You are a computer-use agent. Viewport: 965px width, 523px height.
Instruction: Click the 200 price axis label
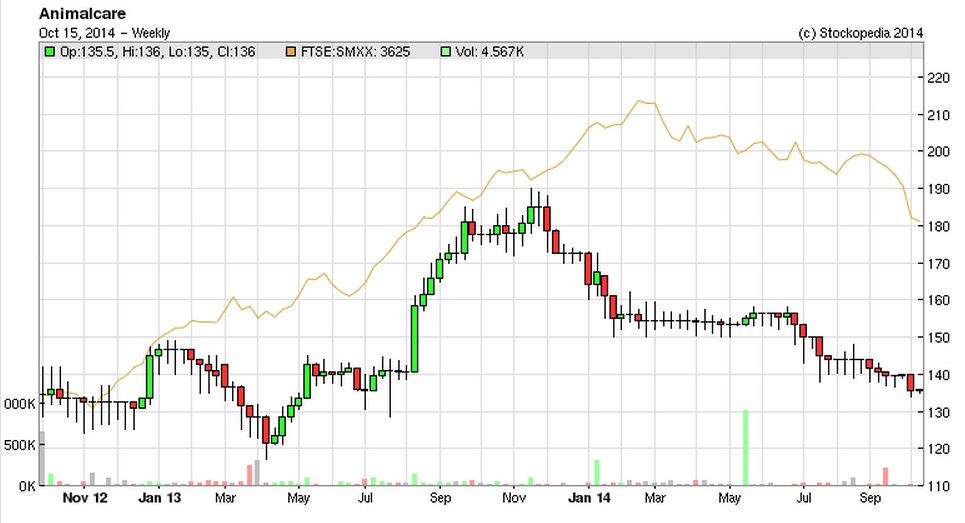click(x=939, y=151)
